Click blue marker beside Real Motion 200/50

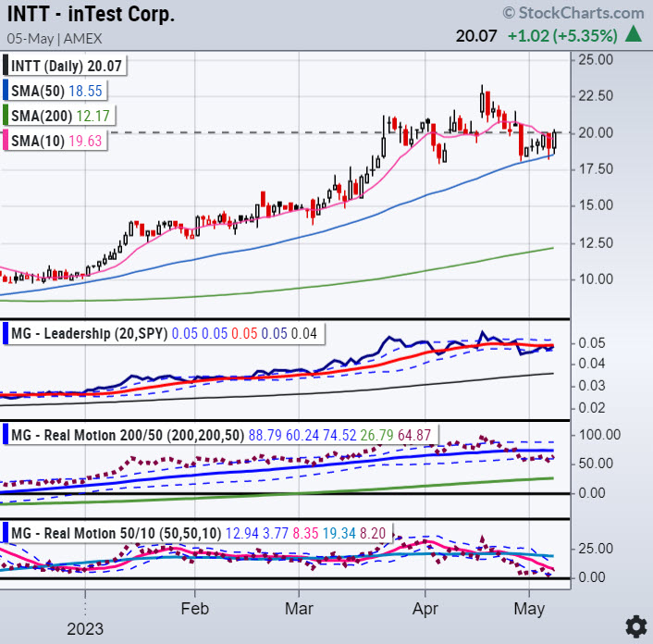pos(5,433)
